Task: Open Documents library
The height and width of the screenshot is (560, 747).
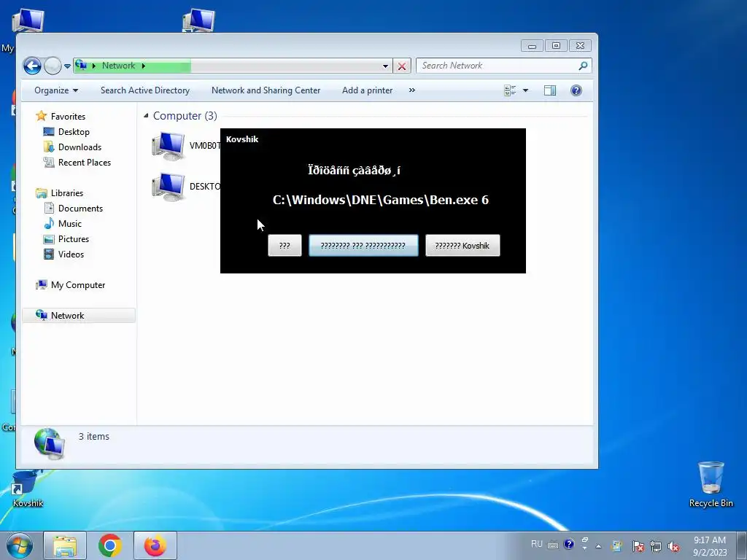Action: click(x=73, y=208)
